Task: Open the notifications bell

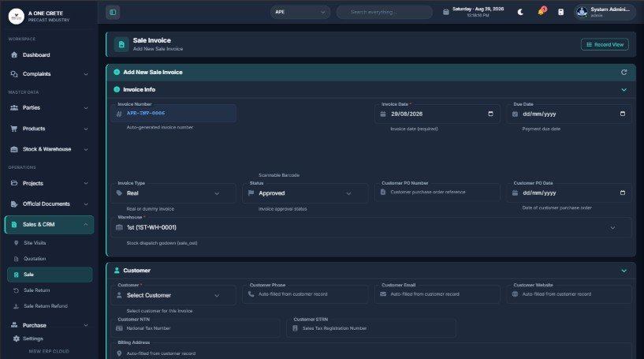Action: [542, 12]
